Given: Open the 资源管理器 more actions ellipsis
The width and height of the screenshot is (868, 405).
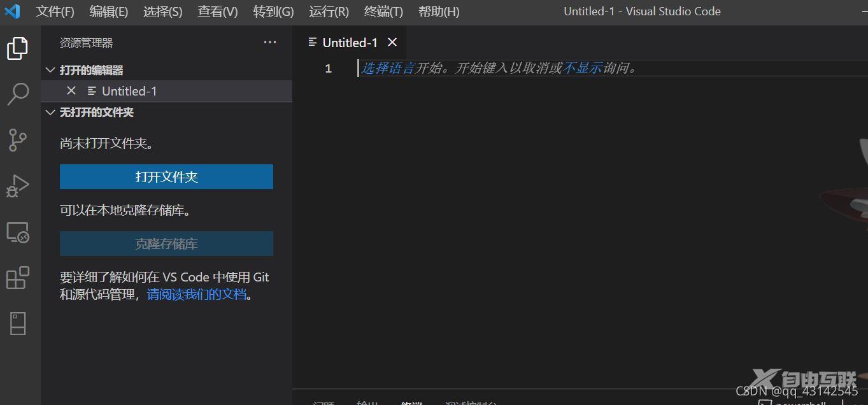Looking at the screenshot, I should click(x=270, y=43).
